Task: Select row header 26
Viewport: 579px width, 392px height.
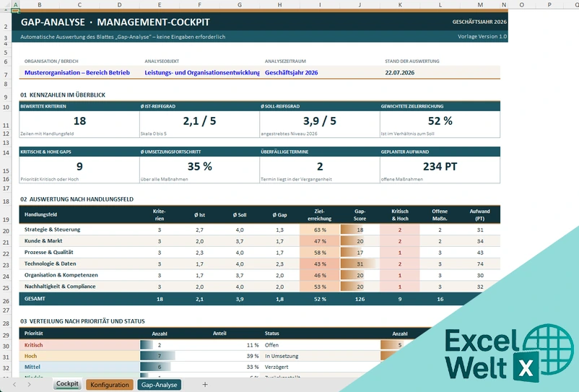Action: click(6, 301)
